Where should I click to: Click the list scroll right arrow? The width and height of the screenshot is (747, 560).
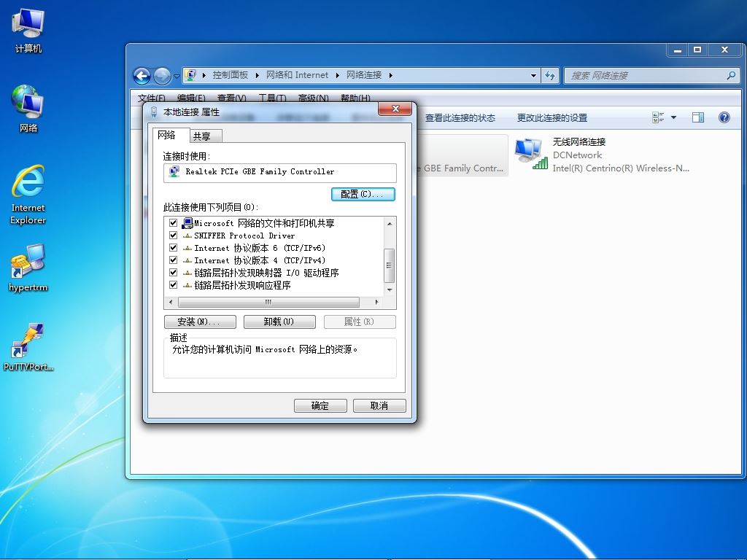(377, 302)
